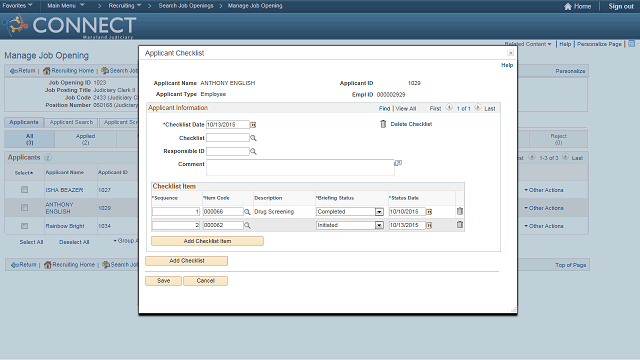
Task: Click the Deselect All link
Action: [x=74, y=242]
